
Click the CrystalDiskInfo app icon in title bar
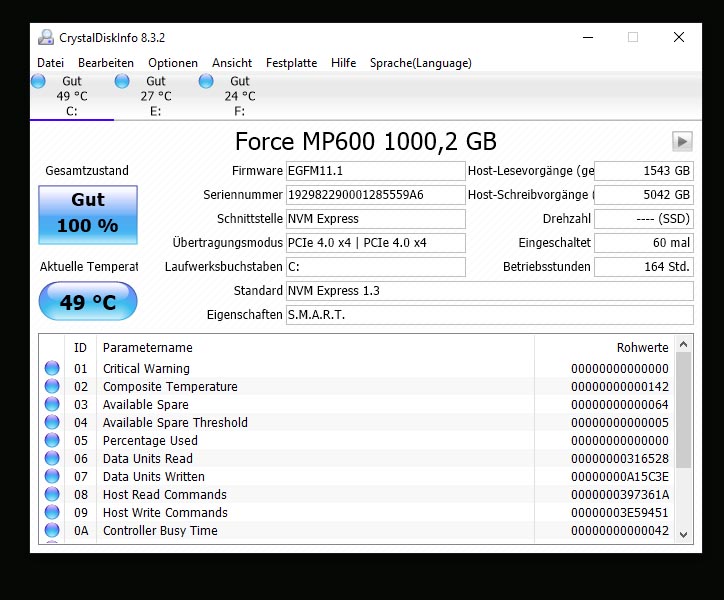click(x=46, y=37)
